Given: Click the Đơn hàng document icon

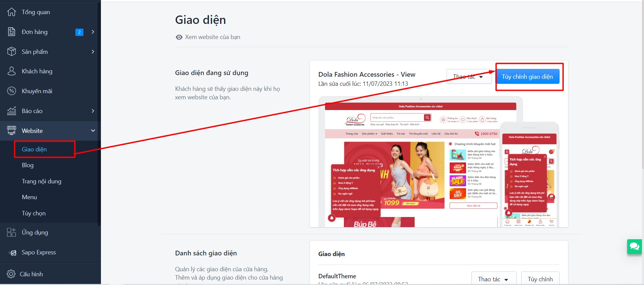Looking at the screenshot, I should coord(11,32).
